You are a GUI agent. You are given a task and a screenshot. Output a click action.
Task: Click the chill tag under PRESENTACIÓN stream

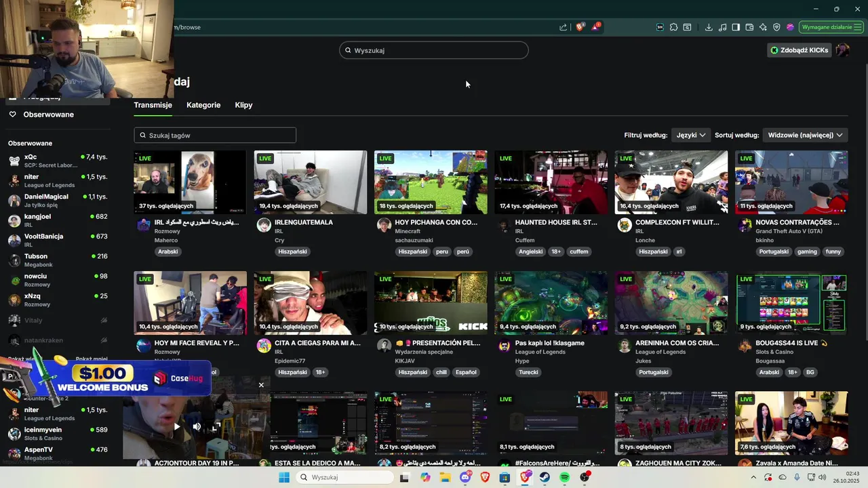point(441,372)
